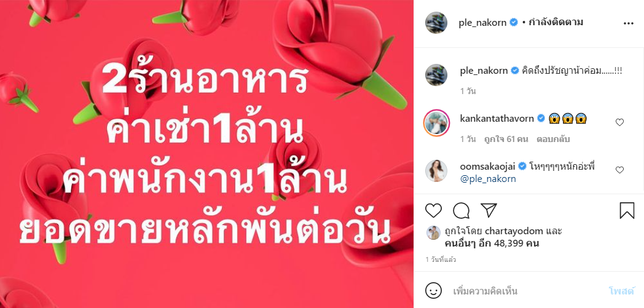Viewport: 644px width, 308px height.
Task: Click ple_nakorn username in post header
Action: click(482, 23)
